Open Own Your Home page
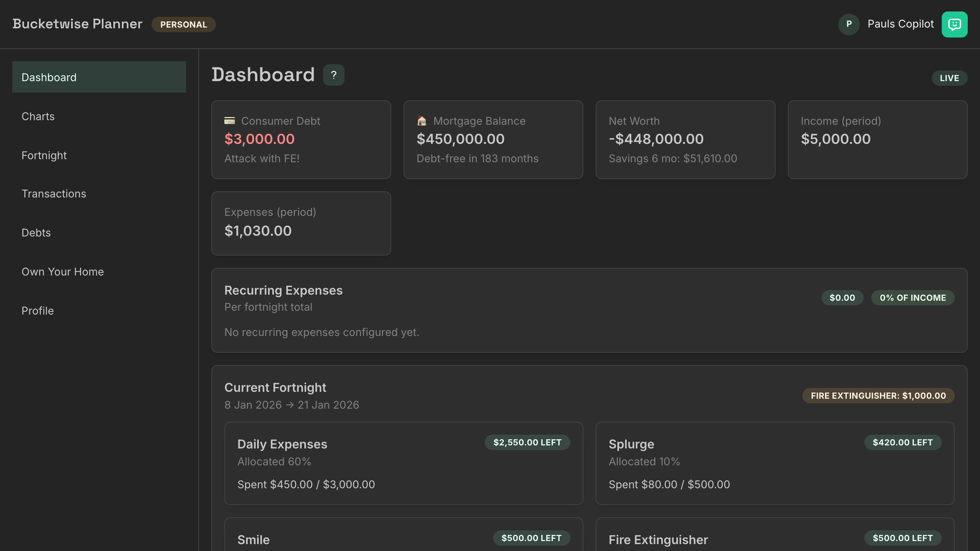This screenshot has height=551, width=980. (x=99, y=272)
